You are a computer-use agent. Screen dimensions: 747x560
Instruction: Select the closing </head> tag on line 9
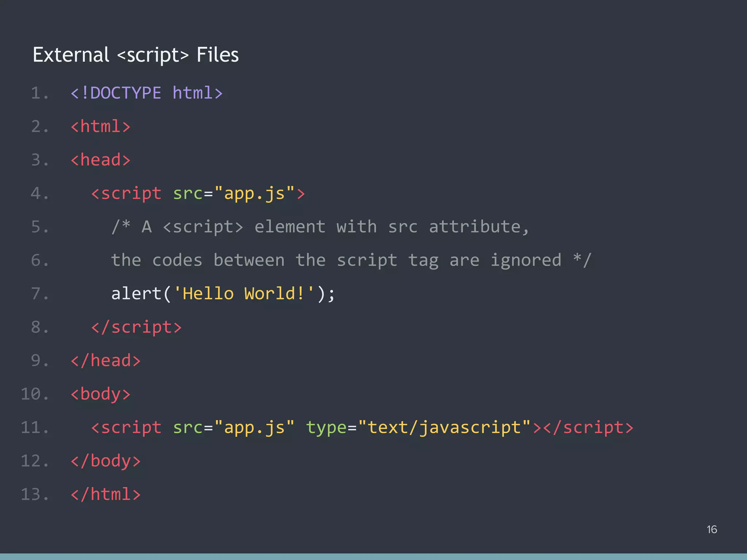(x=105, y=360)
